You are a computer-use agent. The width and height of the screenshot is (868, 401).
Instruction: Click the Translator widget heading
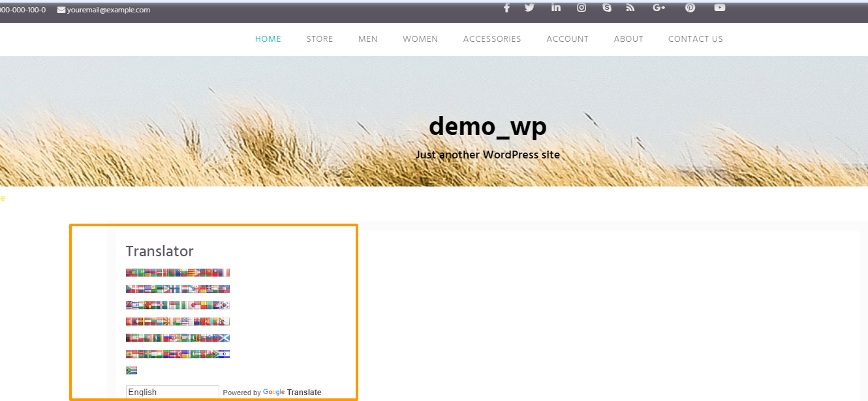click(160, 251)
